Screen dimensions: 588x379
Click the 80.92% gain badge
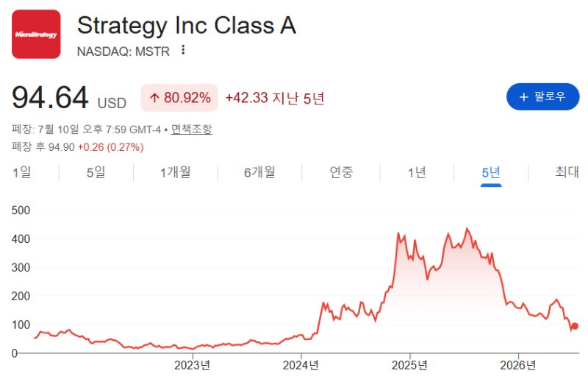coord(179,98)
